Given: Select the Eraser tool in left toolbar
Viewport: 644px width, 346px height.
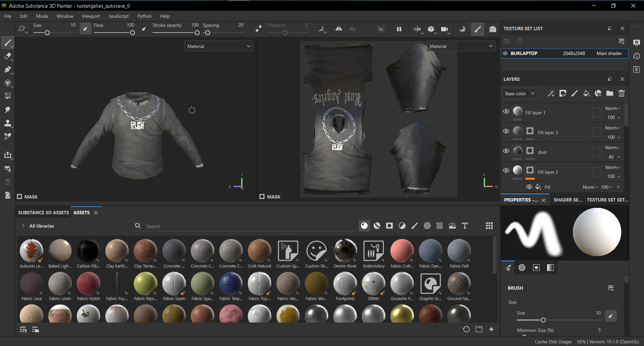Looking at the screenshot, I should click(x=8, y=56).
